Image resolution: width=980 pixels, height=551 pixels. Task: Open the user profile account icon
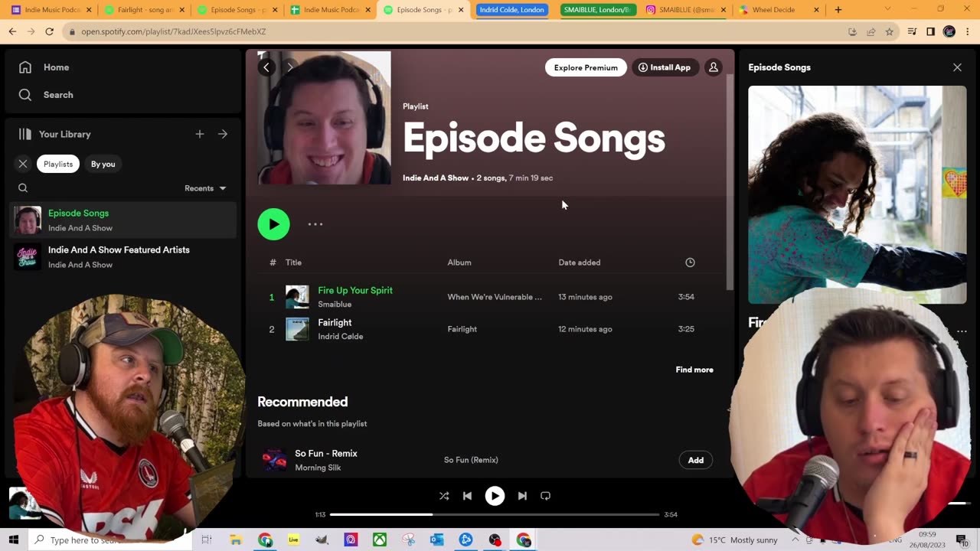click(x=714, y=67)
